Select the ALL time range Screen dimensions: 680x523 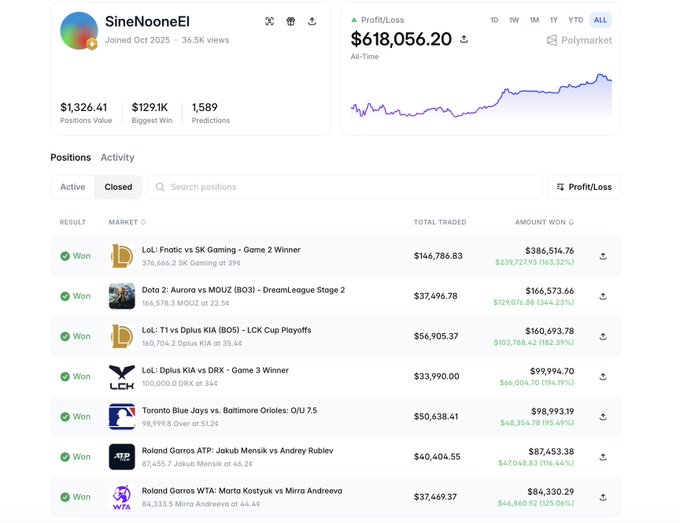pyautogui.click(x=600, y=20)
